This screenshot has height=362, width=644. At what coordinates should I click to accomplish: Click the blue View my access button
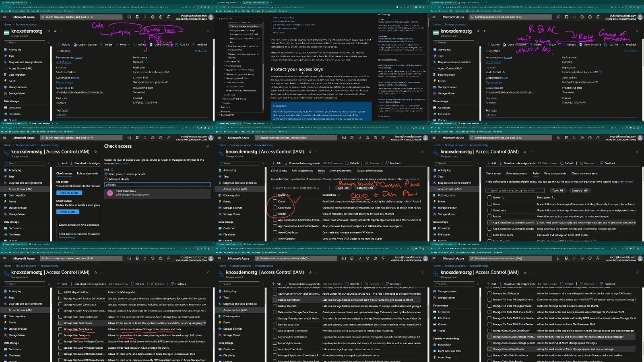tap(69, 193)
